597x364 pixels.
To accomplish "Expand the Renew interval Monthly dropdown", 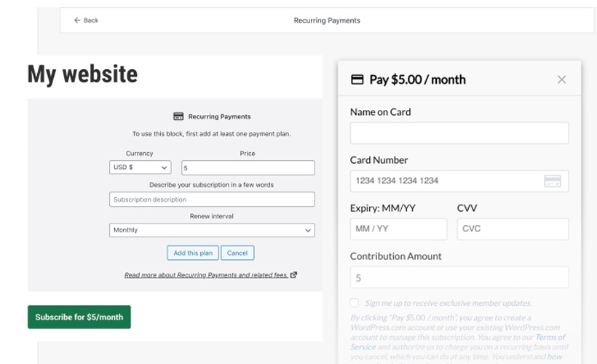I will click(x=212, y=230).
